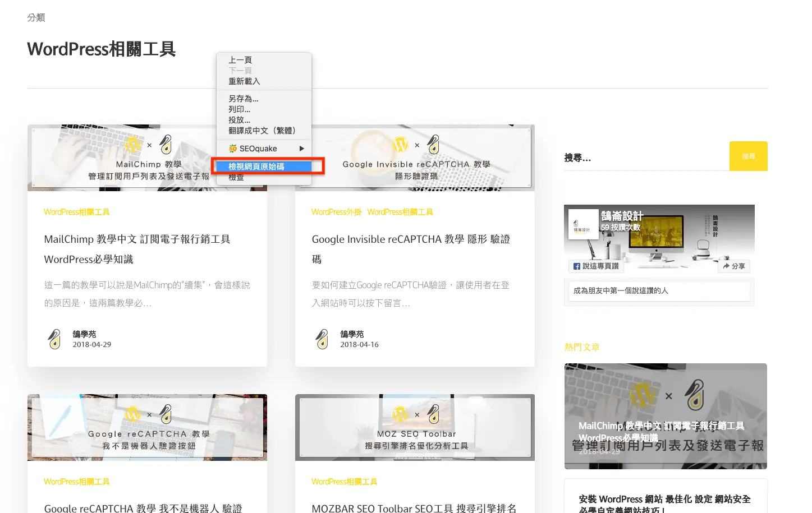Screen dimensions: 812x513
Task: Click the Facebook 分享 button
Action: tap(734, 266)
